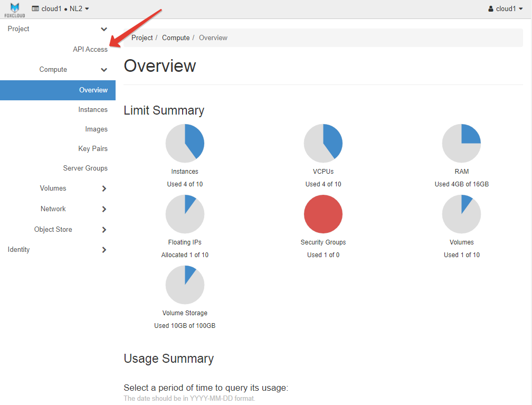Click the red Security Groups pie chart
The image size is (532, 405).
[x=323, y=214]
